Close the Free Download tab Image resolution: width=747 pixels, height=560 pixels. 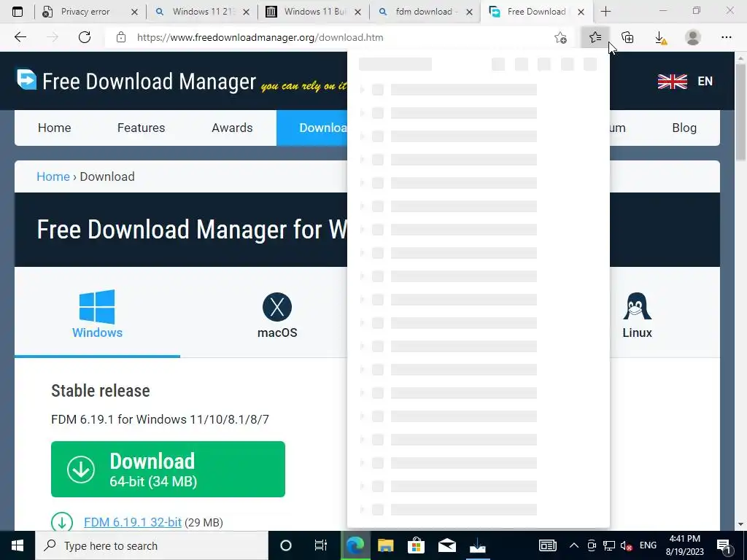point(581,12)
